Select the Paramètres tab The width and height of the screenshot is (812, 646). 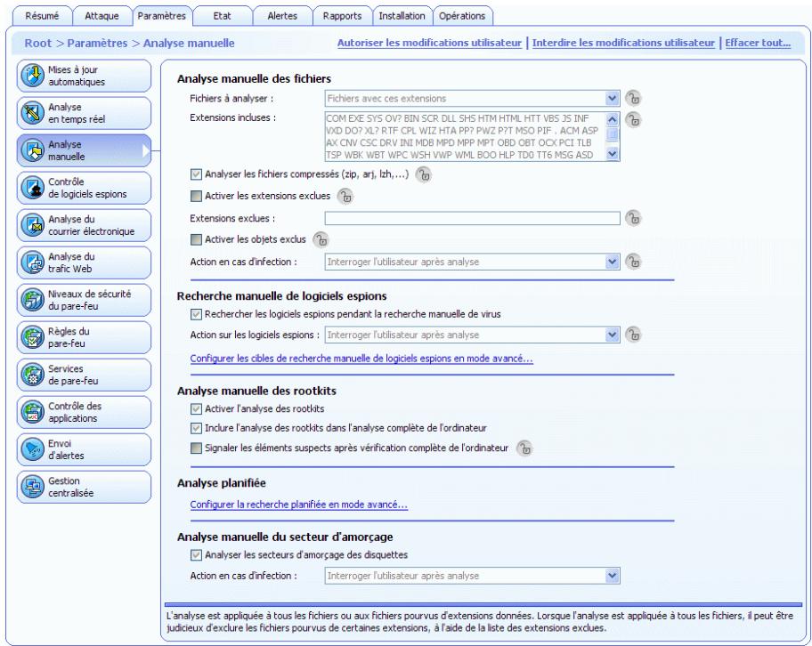click(x=162, y=16)
